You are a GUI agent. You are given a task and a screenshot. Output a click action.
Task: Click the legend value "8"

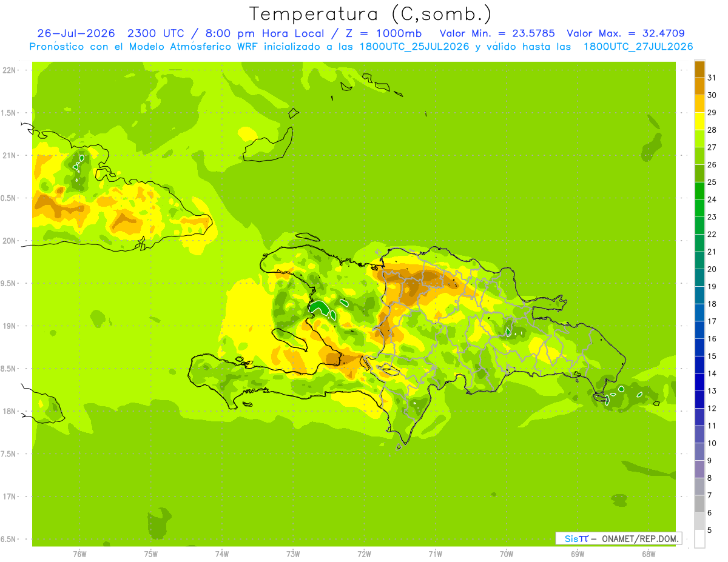[710, 478]
